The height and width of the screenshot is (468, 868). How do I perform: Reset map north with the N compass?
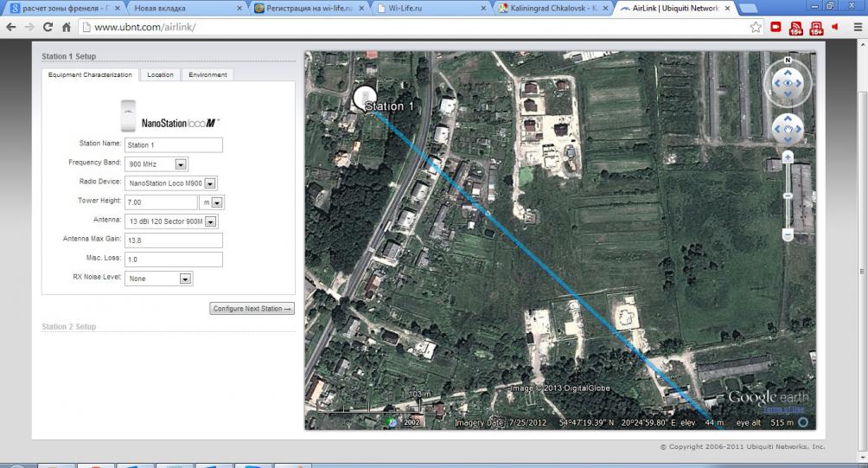click(788, 60)
